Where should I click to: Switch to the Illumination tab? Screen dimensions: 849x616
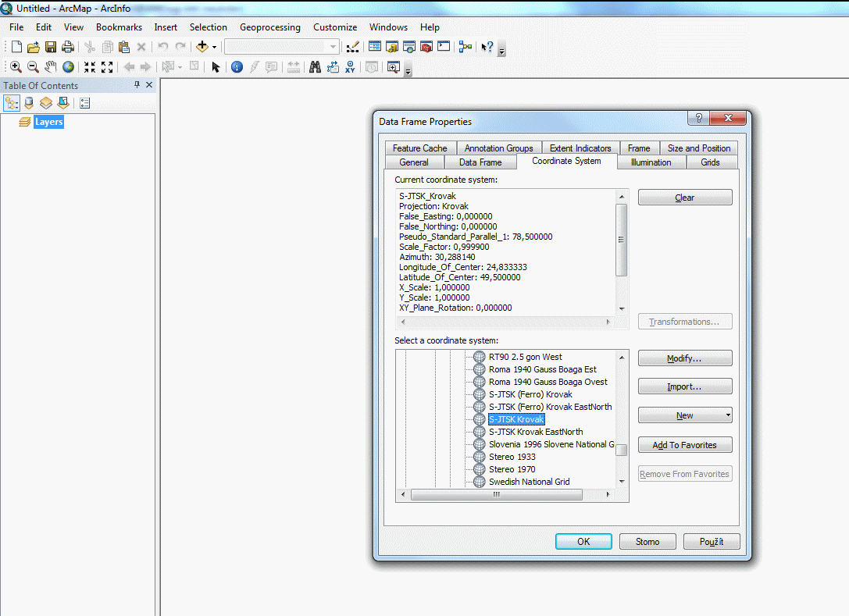click(651, 162)
